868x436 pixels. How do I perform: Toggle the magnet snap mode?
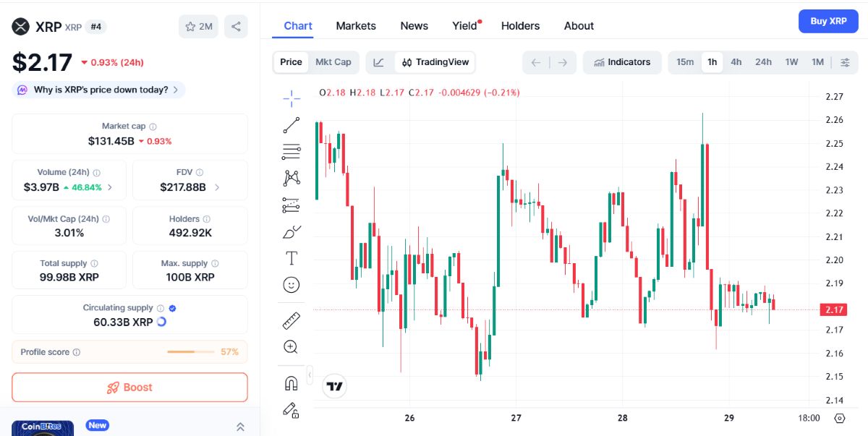292,383
